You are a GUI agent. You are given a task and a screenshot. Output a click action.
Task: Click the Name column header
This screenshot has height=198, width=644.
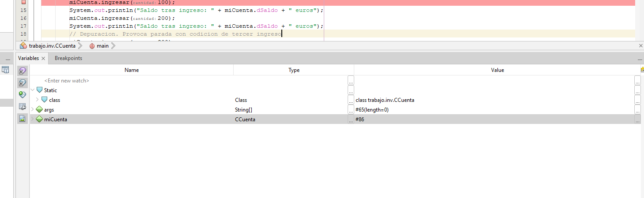click(x=132, y=70)
